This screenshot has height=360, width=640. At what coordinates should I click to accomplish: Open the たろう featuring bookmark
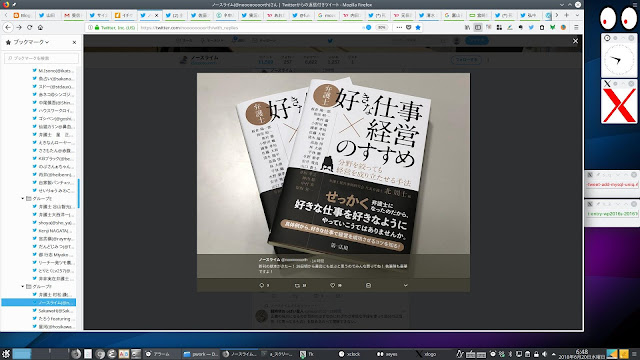tap(53, 318)
